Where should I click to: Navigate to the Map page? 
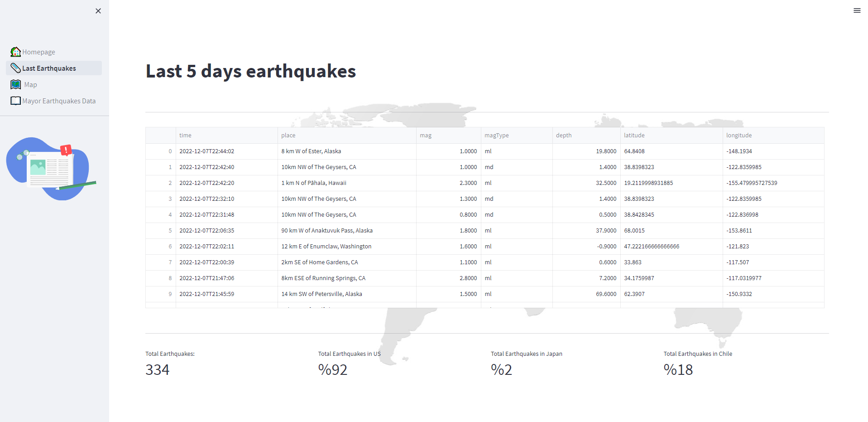30,84
